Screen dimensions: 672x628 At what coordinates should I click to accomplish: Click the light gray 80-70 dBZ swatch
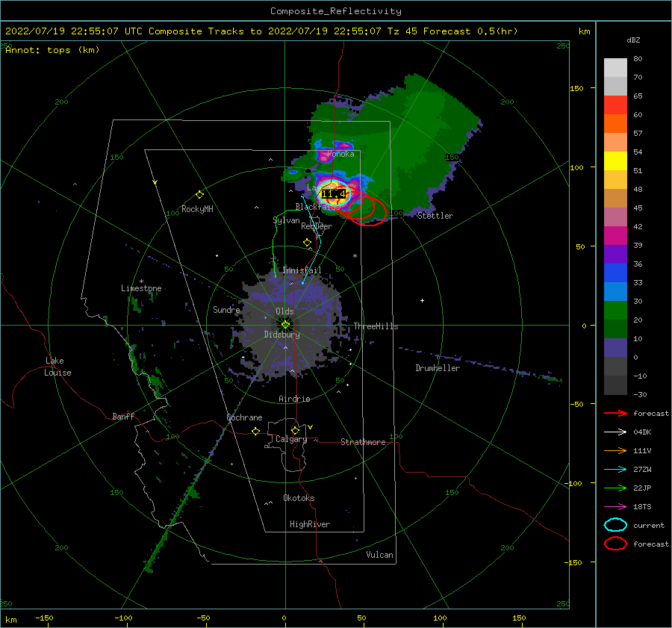tap(615, 68)
